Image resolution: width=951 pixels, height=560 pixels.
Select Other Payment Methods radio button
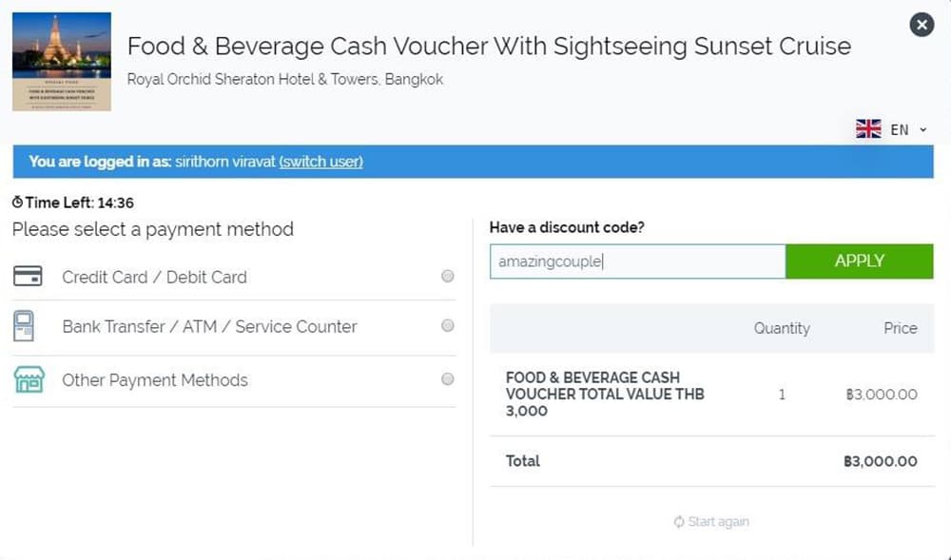448,379
